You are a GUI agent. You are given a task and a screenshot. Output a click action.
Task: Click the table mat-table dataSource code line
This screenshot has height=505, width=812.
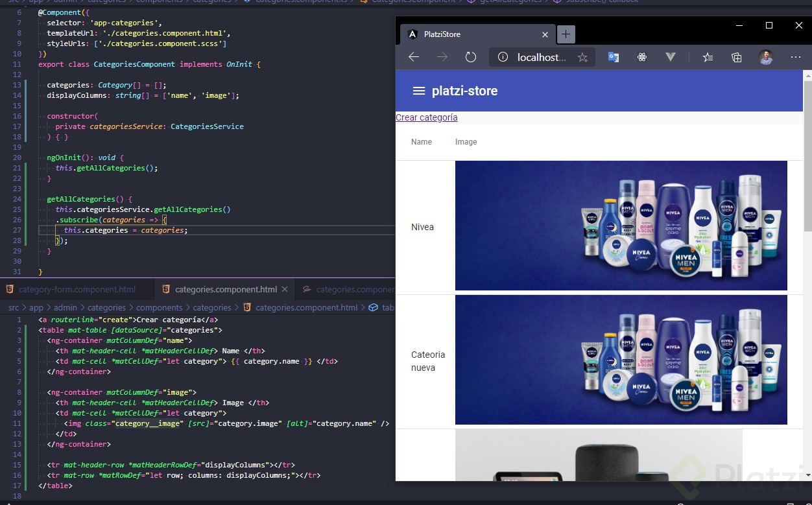(x=130, y=330)
